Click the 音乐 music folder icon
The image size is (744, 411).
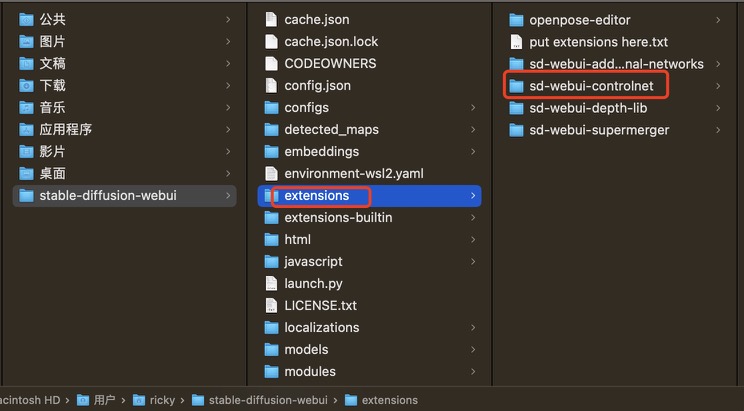(27, 107)
